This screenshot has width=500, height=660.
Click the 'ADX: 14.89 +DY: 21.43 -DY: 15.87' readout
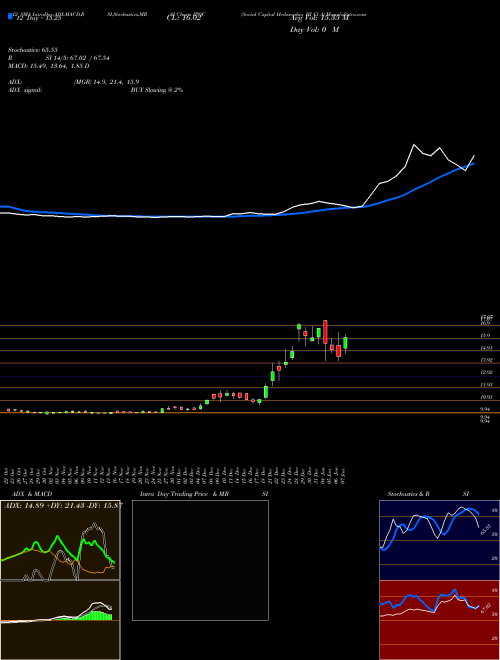63,506
